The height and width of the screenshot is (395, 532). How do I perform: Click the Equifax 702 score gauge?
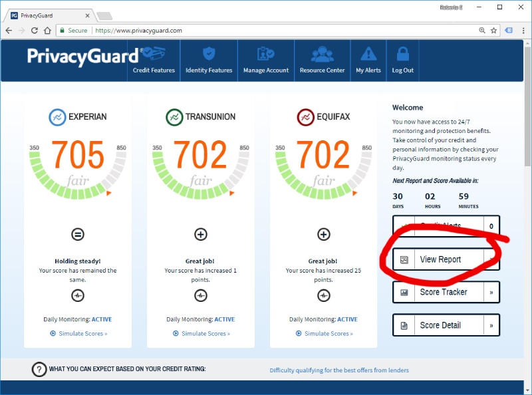click(x=323, y=169)
